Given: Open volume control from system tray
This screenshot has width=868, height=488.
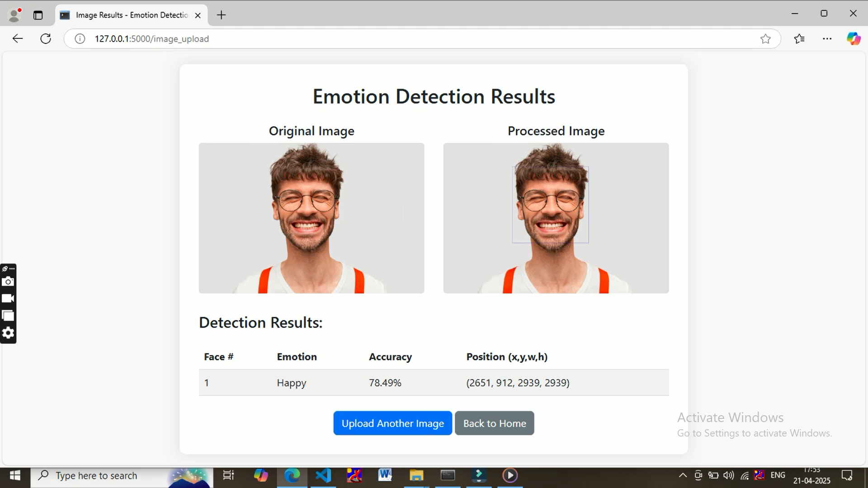Looking at the screenshot, I should pyautogui.click(x=728, y=475).
